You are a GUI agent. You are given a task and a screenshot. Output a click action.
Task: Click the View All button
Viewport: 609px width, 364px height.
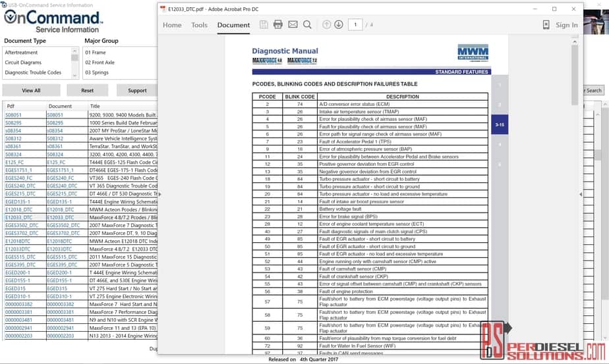click(31, 90)
